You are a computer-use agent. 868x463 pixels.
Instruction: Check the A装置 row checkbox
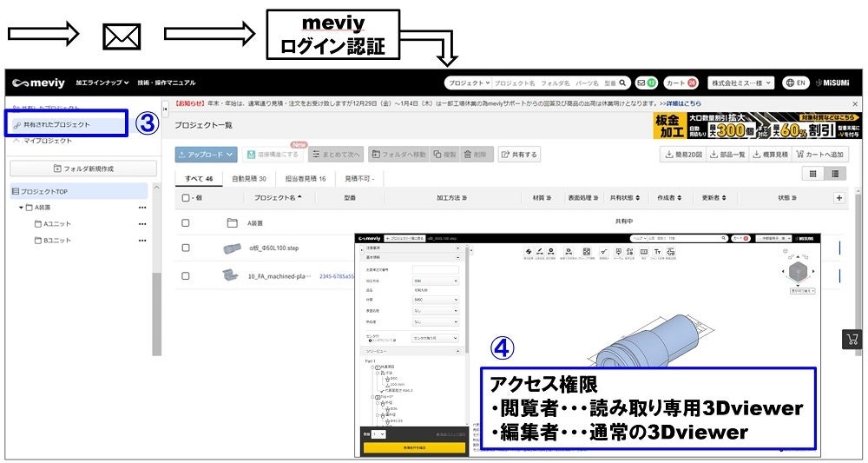(186, 222)
